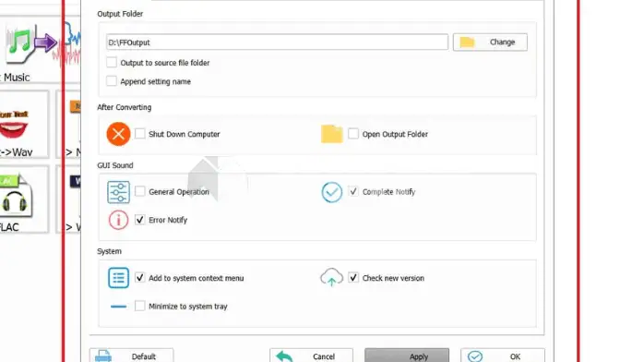This screenshot has width=644, height=362.
Task: Click the system context menu list icon
Action: click(x=118, y=278)
